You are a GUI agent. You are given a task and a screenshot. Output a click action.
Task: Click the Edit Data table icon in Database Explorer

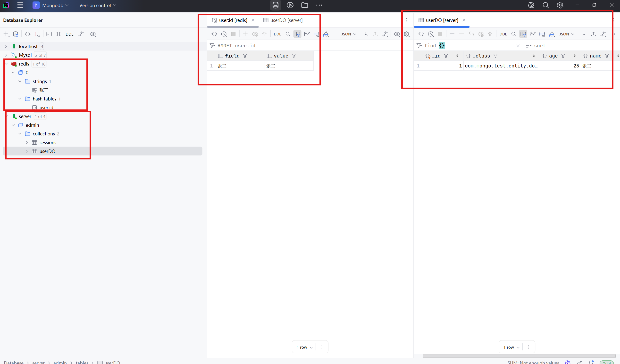click(x=59, y=34)
